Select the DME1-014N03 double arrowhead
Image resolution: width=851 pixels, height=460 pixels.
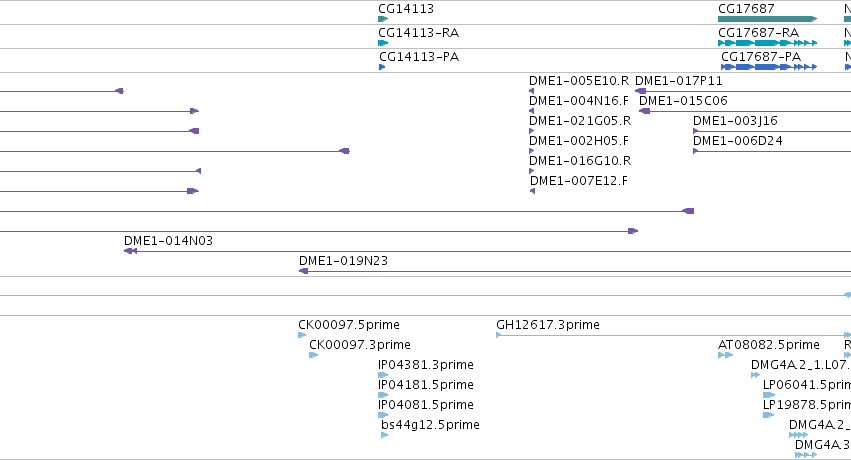pyautogui.click(x=130, y=251)
